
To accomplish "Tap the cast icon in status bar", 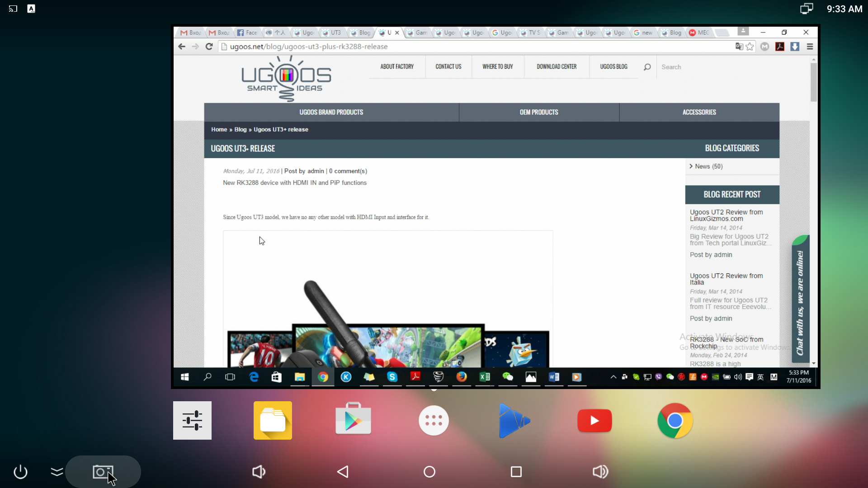I will coord(13,9).
